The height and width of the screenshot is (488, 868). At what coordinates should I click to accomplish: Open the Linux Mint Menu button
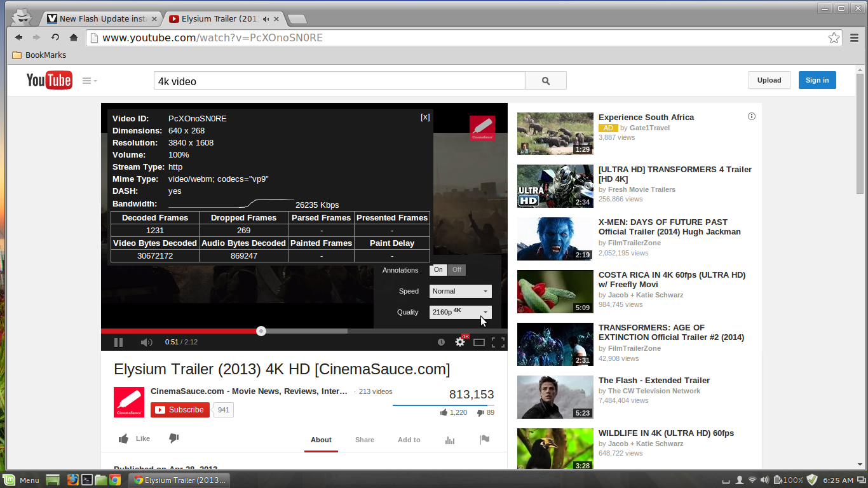[22, 480]
